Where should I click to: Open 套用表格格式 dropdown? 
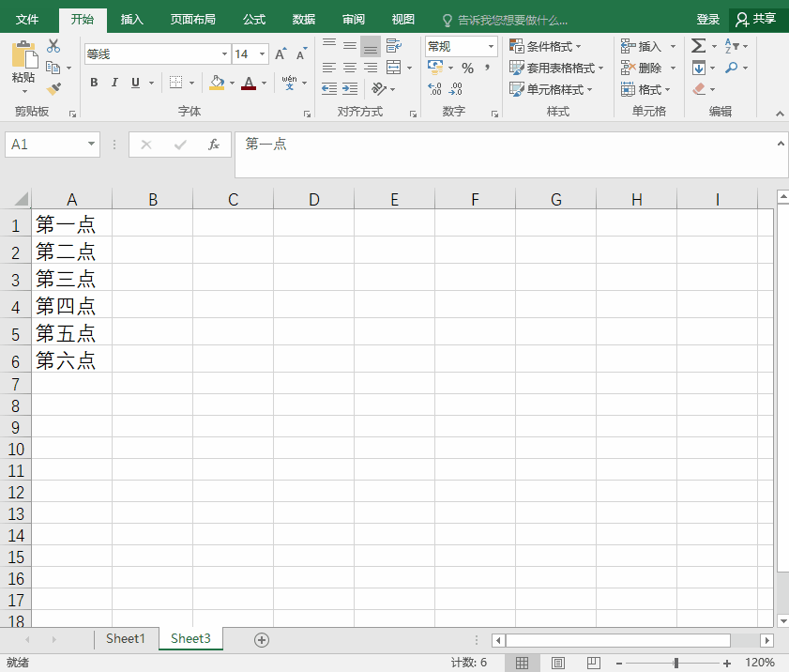[x=556, y=68]
